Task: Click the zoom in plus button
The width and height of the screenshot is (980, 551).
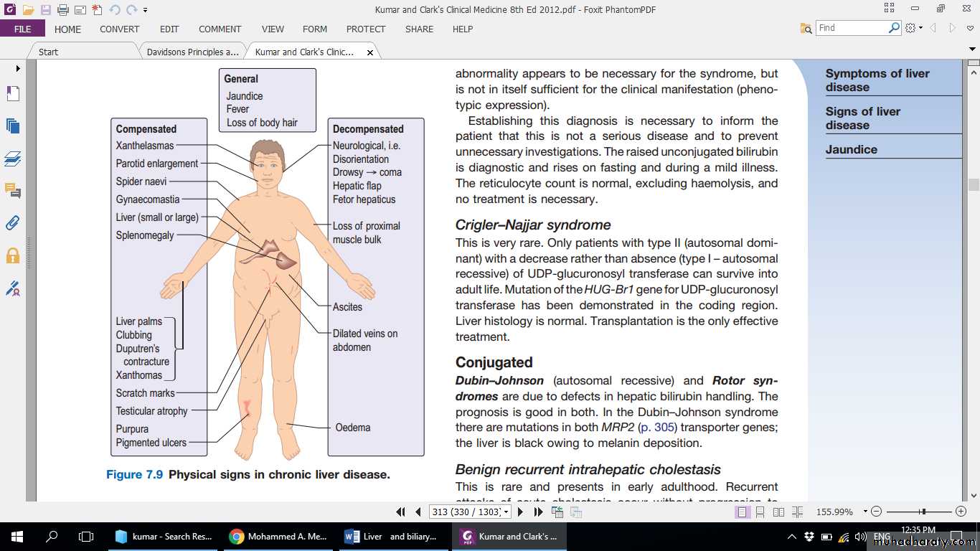Action: tap(961, 512)
